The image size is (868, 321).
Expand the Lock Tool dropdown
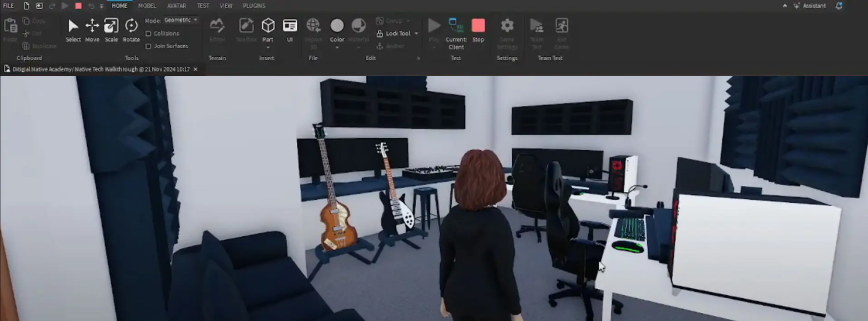click(x=416, y=34)
